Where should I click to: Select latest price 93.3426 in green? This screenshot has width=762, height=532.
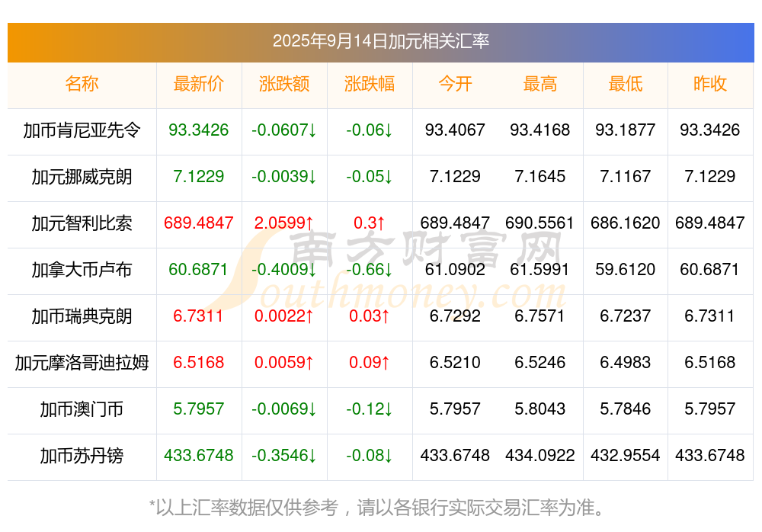(x=199, y=130)
